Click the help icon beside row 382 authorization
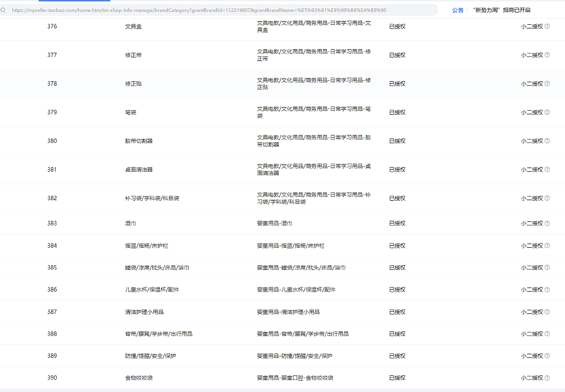This screenshot has width=565, height=392. pyautogui.click(x=547, y=198)
